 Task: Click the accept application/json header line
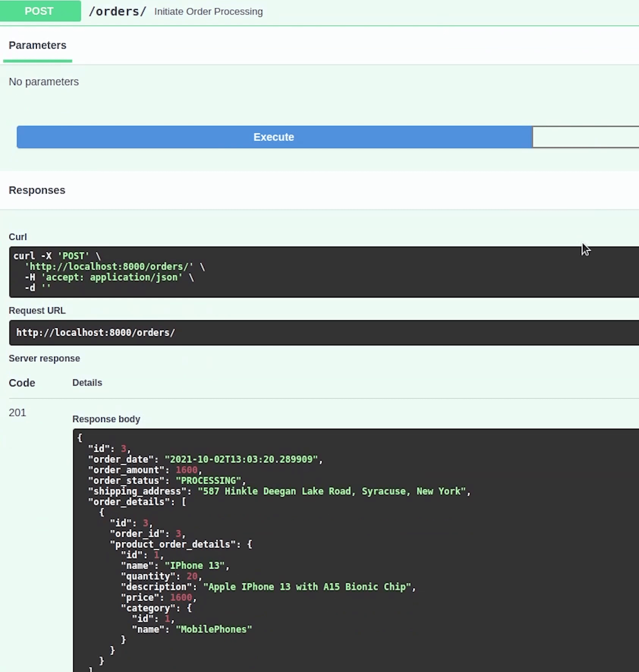(x=112, y=277)
